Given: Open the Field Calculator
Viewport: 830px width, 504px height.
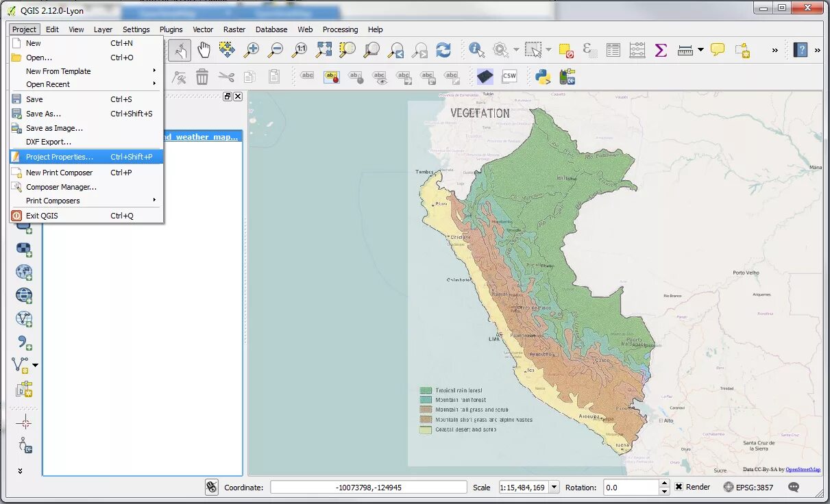Looking at the screenshot, I should pyautogui.click(x=637, y=49).
